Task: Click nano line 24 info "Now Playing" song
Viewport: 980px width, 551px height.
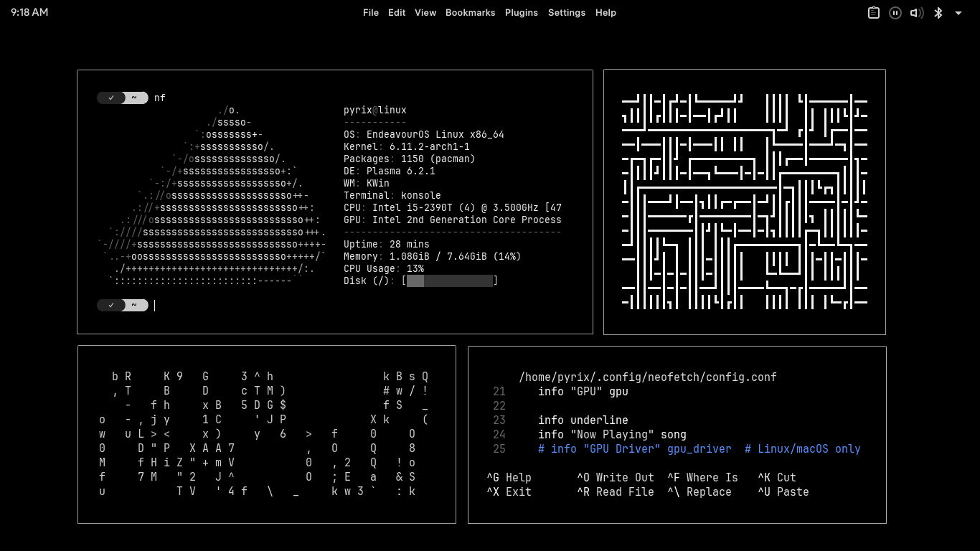Action: point(612,435)
